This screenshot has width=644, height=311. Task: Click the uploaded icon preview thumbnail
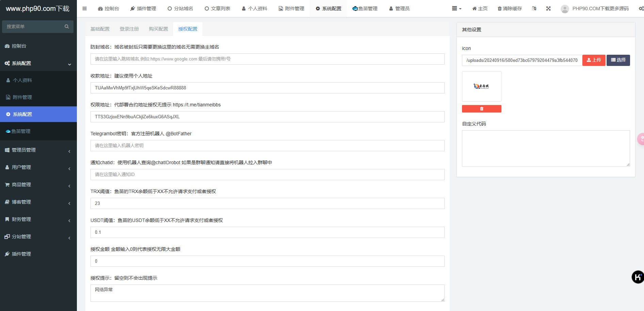481,86
